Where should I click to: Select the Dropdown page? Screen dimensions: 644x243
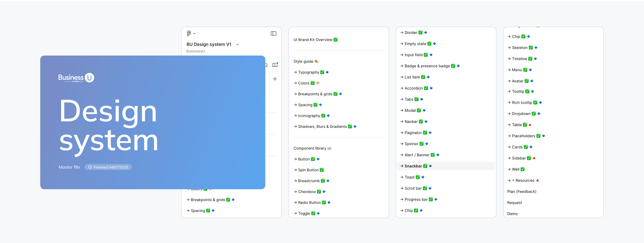pyautogui.click(x=524, y=114)
